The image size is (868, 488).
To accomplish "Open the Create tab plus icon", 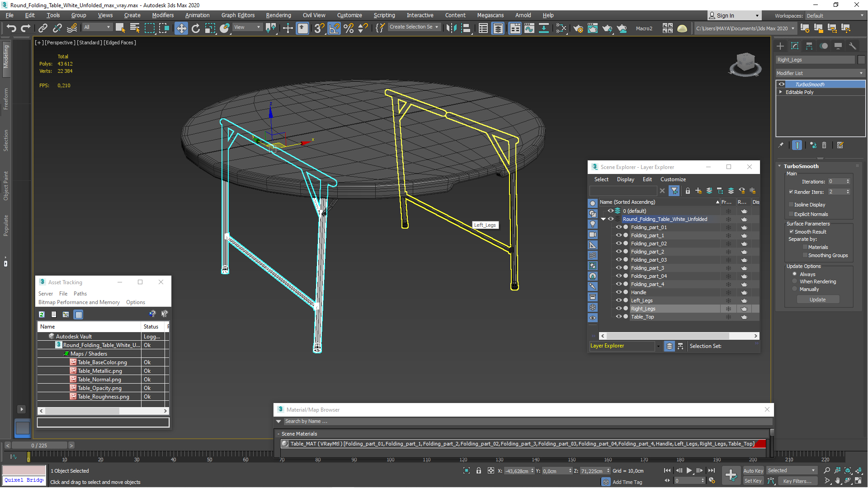I will tap(780, 46).
